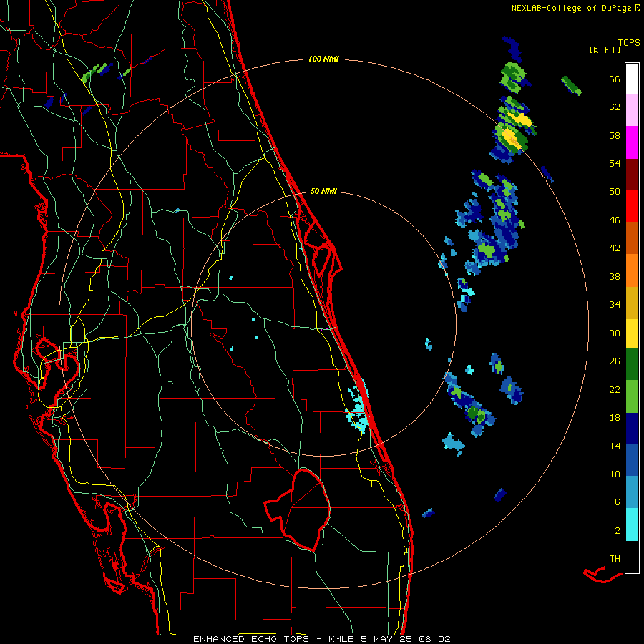Screen dimensions: 644x644
Task: Click the 'TOPS' legend title
Action: [x=629, y=43]
